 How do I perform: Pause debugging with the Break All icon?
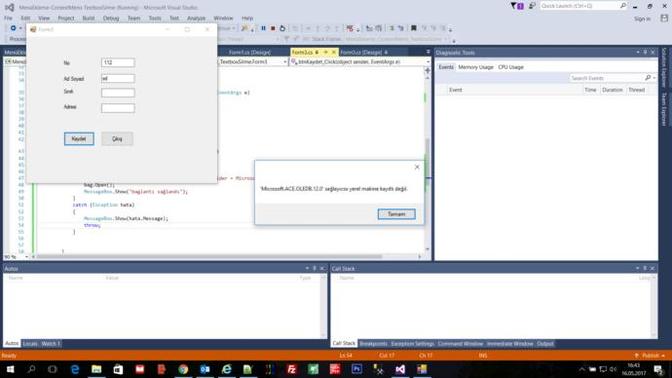pos(263,28)
